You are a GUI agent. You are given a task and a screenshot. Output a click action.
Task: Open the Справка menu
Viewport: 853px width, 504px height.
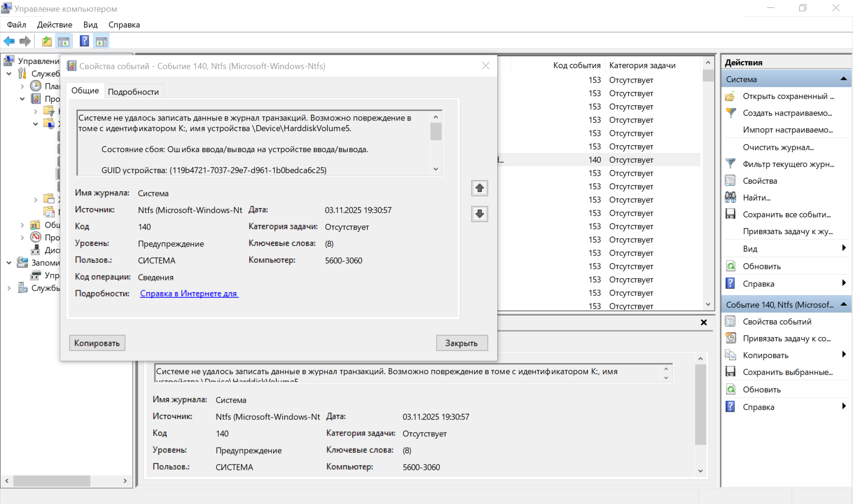tap(124, 25)
